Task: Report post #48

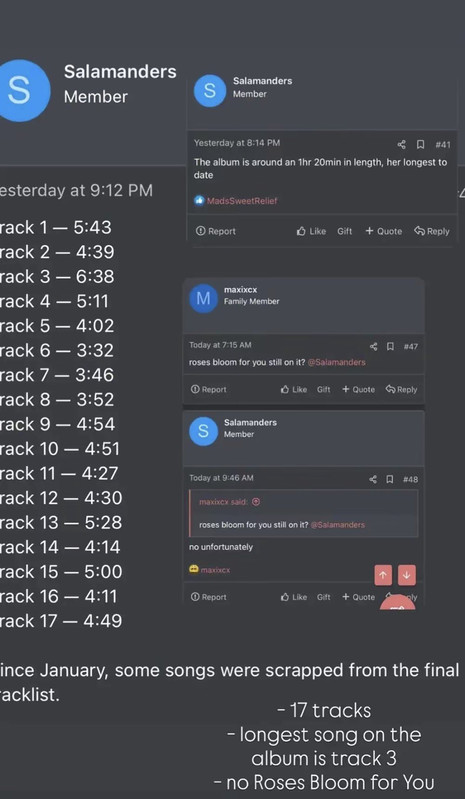Action: click(208, 597)
